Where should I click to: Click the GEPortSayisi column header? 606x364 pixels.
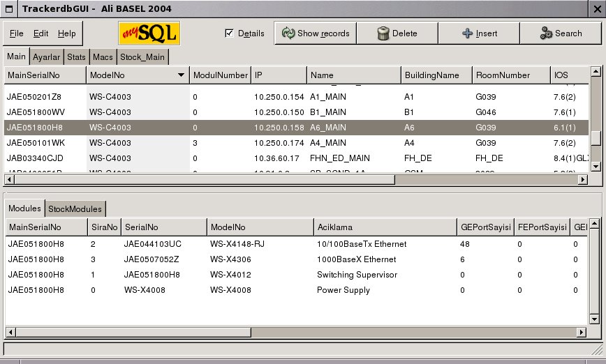pos(485,227)
